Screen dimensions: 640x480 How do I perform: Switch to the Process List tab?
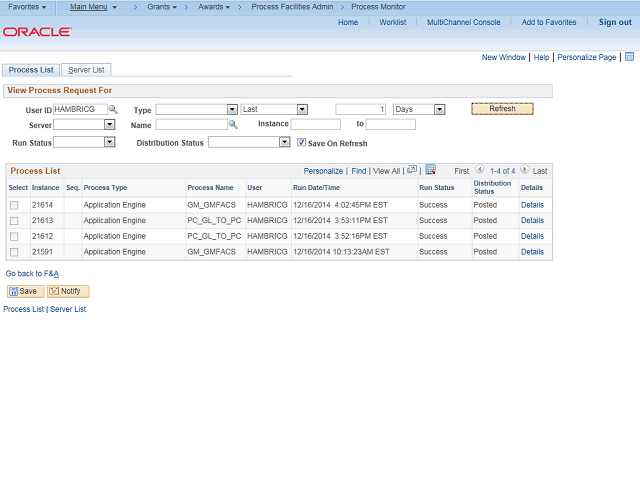(31, 70)
